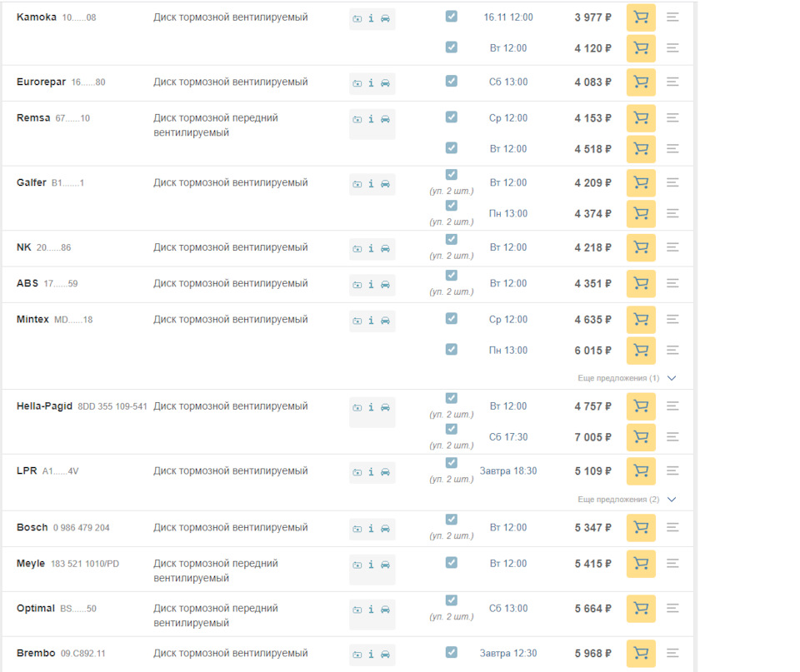Add Remsa 4 518 ₽ offer to cart
This screenshot has height=672, width=800.
coord(641,148)
